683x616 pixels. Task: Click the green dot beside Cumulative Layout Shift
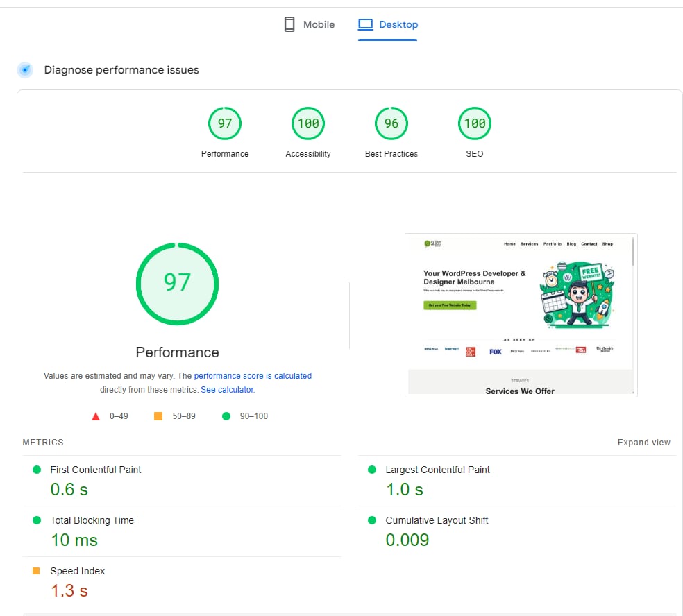(372, 520)
